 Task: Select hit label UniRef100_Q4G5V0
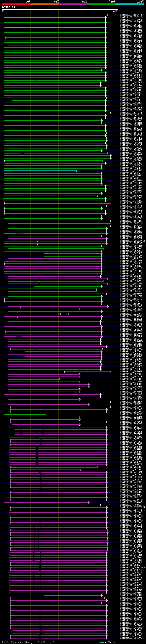pos(131,530)
